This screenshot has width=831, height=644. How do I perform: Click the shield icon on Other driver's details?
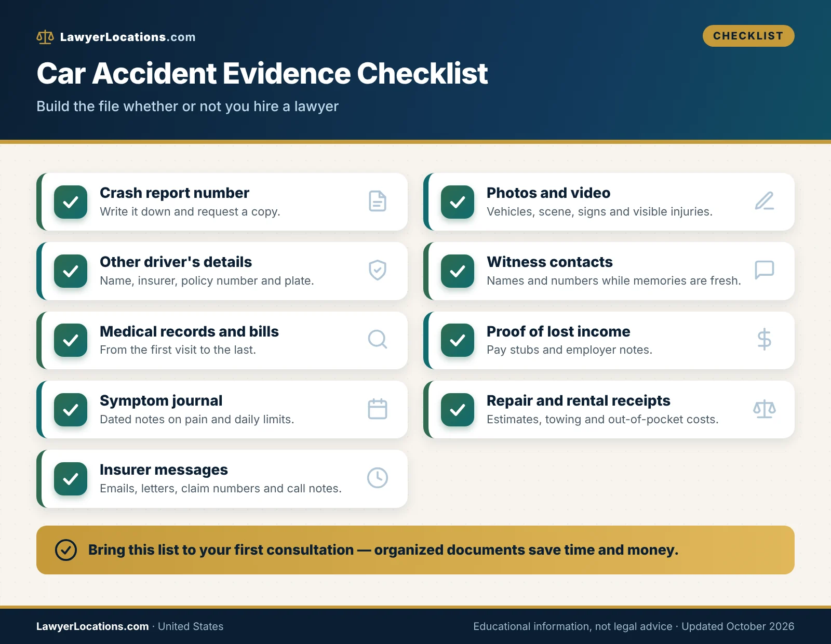pos(378,271)
